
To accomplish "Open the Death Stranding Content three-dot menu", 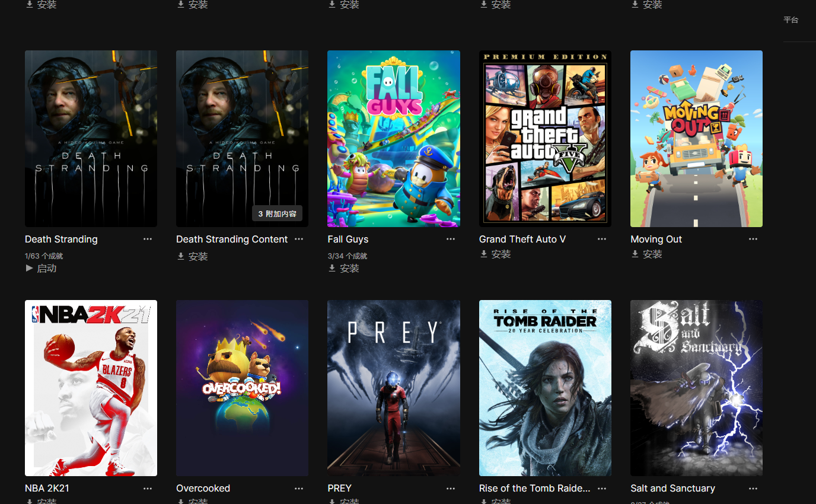I will coord(299,239).
